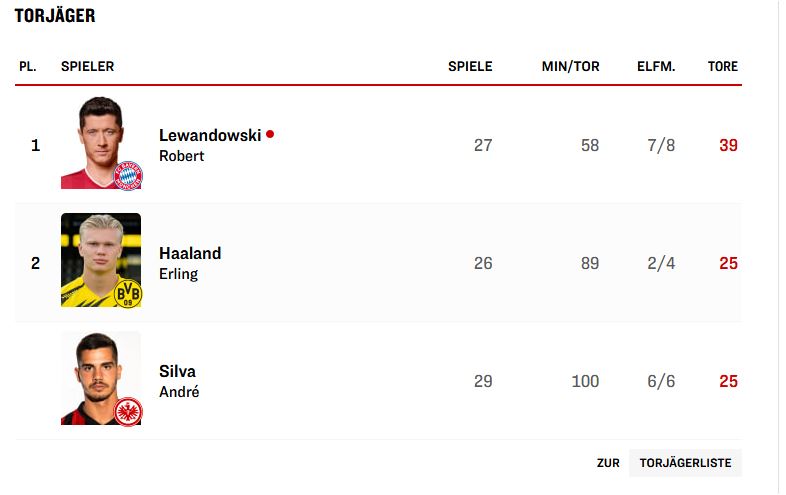Click Lewandowski's 39 goals value
The width and height of the screenshot is (786, 495).
point(728,145)
